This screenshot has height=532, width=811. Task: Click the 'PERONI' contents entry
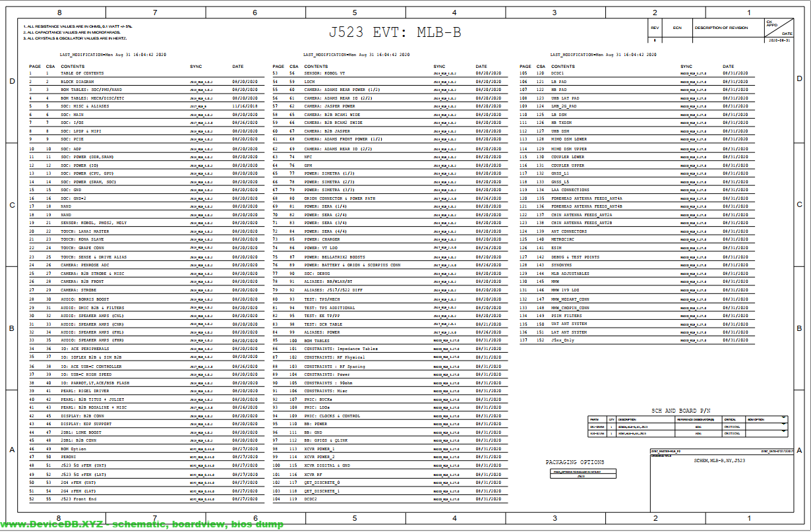coord(69,457)
